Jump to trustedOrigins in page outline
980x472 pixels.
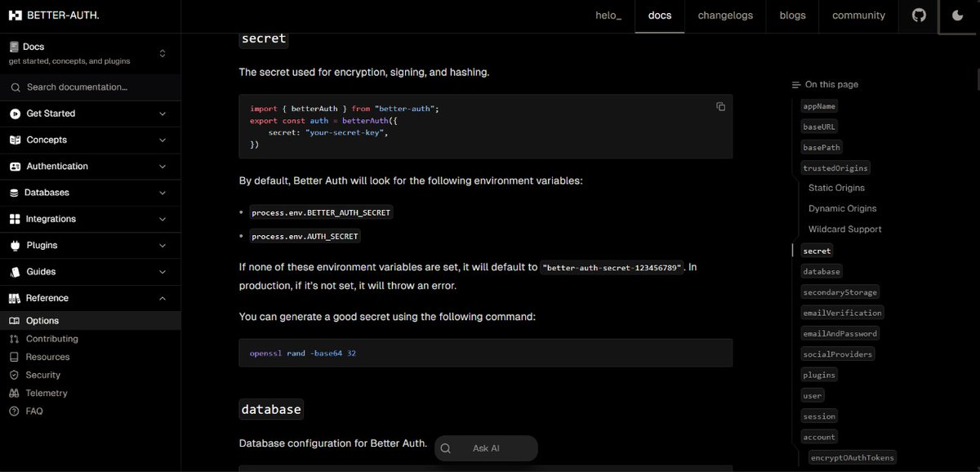(x=835, y=168)
